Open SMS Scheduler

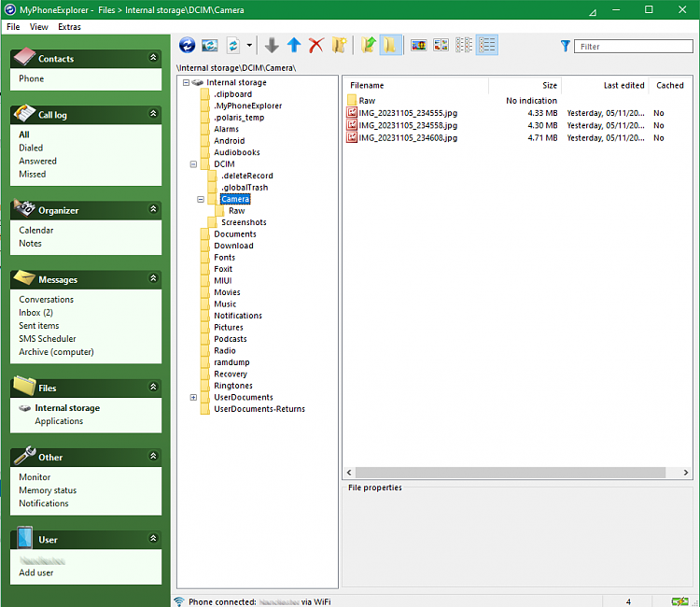pos(48,339)
